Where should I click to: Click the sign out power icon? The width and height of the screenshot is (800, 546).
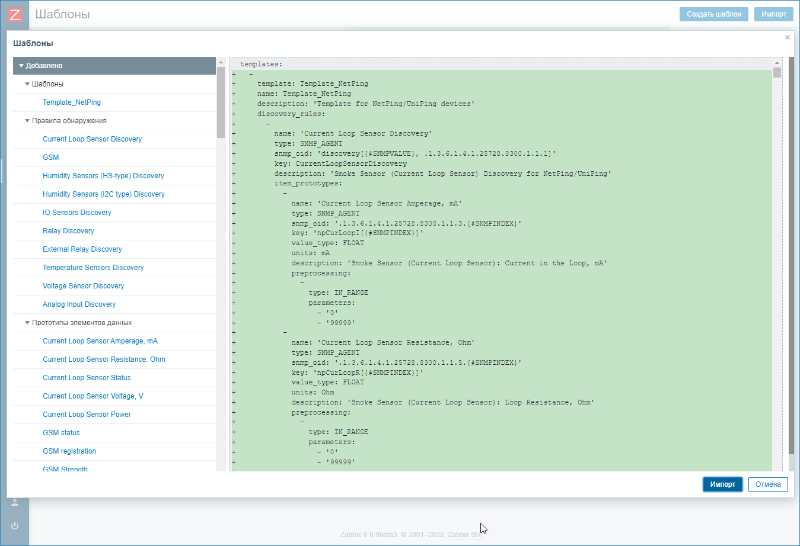point(15,526)
